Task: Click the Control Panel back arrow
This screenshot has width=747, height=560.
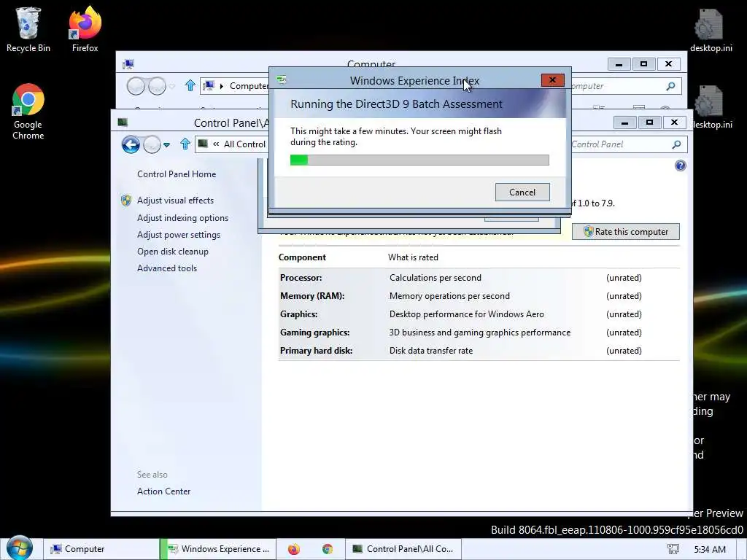Action: coord(131,144)
